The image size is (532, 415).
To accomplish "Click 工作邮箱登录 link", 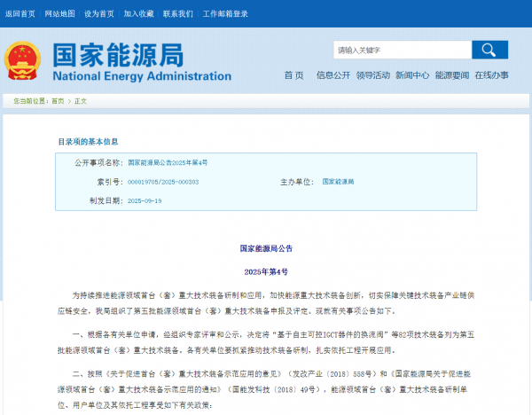I will pos(223,14).
